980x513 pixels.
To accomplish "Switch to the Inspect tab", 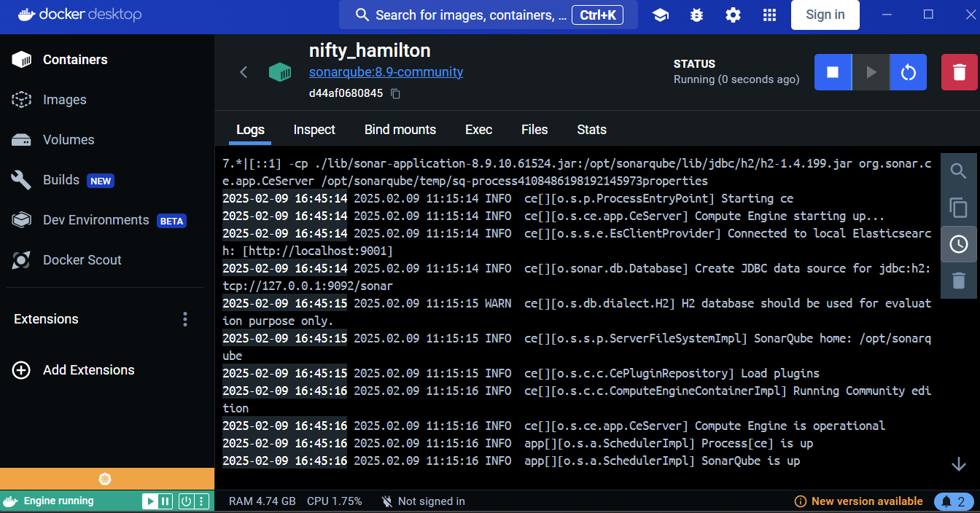I will [314, 130].
